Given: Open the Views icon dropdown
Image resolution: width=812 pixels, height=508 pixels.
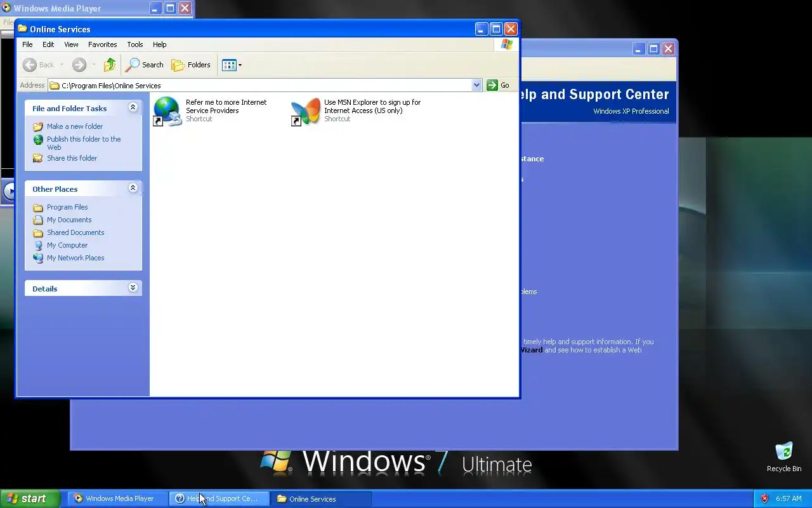Looking at the screenshot, I should [232, 65].
